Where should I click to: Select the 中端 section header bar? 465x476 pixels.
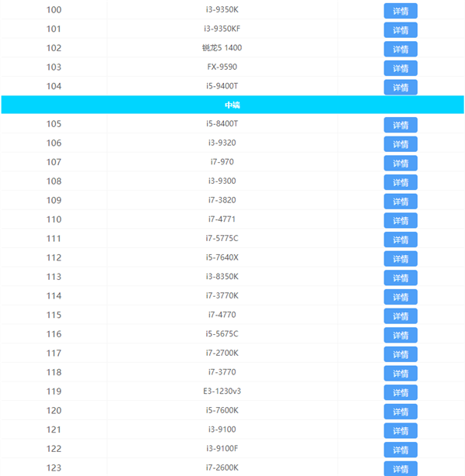232,105
